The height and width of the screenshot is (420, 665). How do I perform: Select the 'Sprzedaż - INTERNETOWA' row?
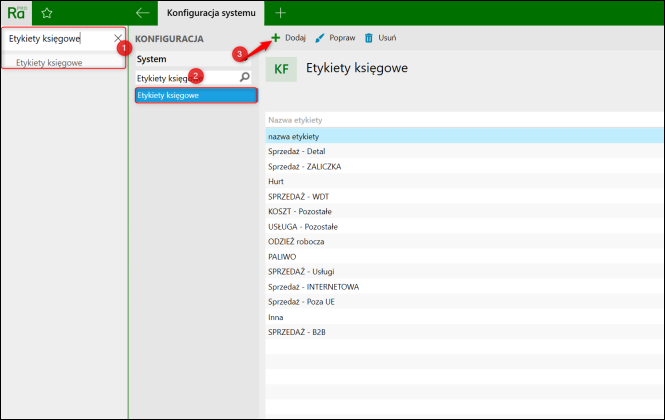(465, 287)
